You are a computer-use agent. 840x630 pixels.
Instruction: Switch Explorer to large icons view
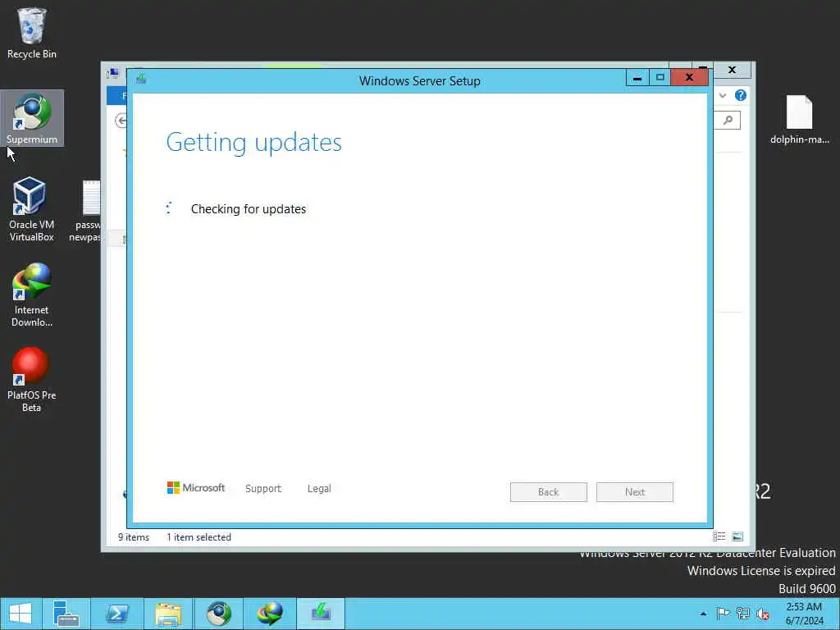click(x=737, y=536)
